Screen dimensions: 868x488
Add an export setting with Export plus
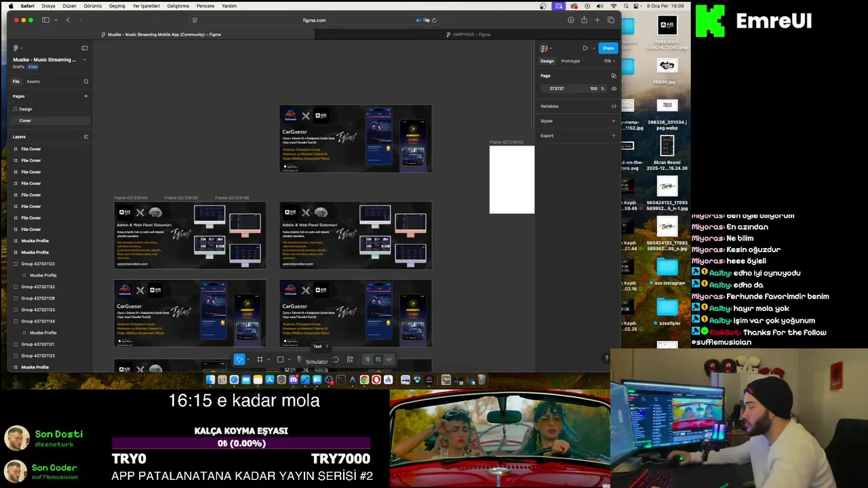[x=614, y=136]
